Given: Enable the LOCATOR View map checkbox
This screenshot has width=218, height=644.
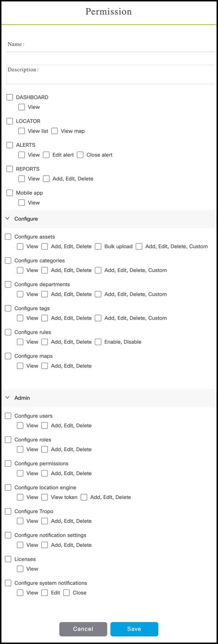Looking at the screenshot, I should [x=55, y=131].
